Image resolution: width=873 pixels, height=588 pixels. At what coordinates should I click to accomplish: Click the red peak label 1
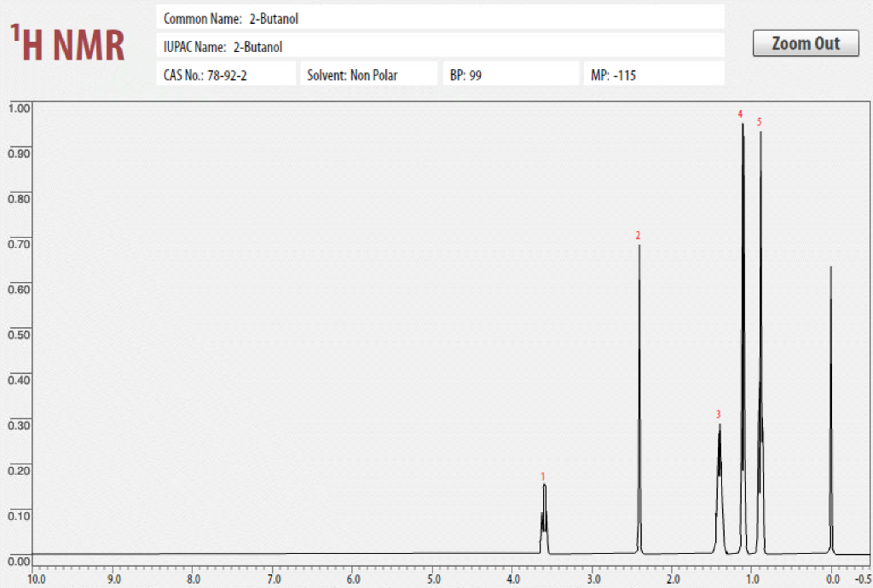(543, 477)
